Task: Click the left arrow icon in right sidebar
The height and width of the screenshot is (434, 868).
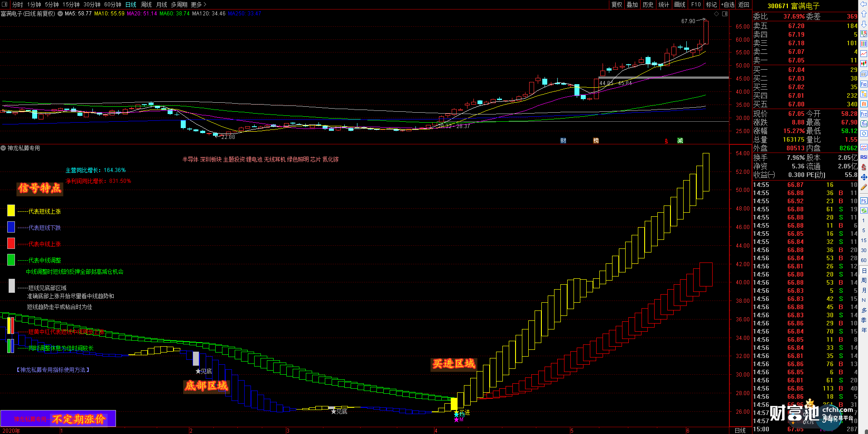Action: pos(864,5)
